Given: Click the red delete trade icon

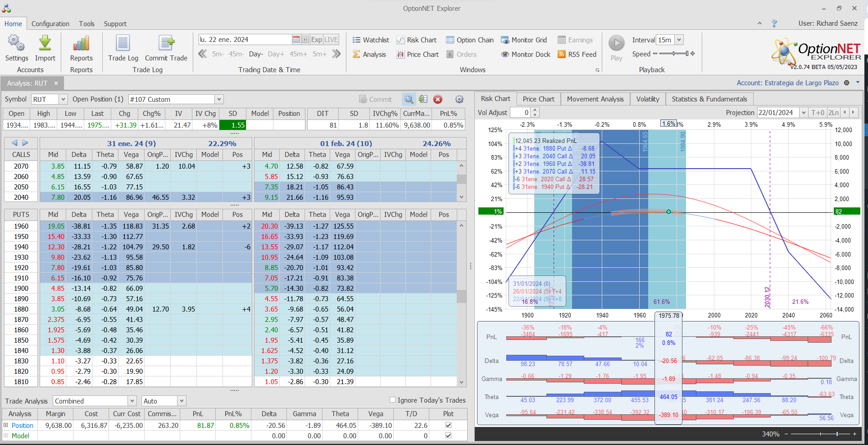Looking at the screenshot, I should [438, 99].
